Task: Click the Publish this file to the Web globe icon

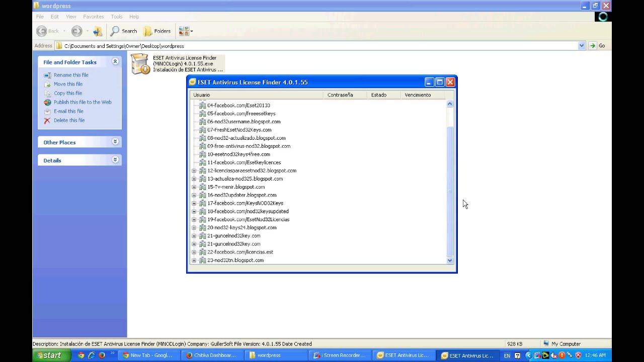Action: point(47,102)
